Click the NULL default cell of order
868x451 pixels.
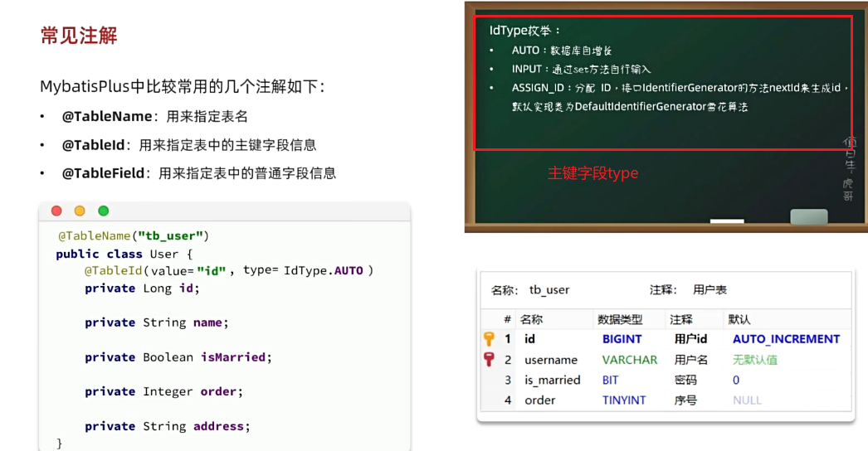point(747,400)
